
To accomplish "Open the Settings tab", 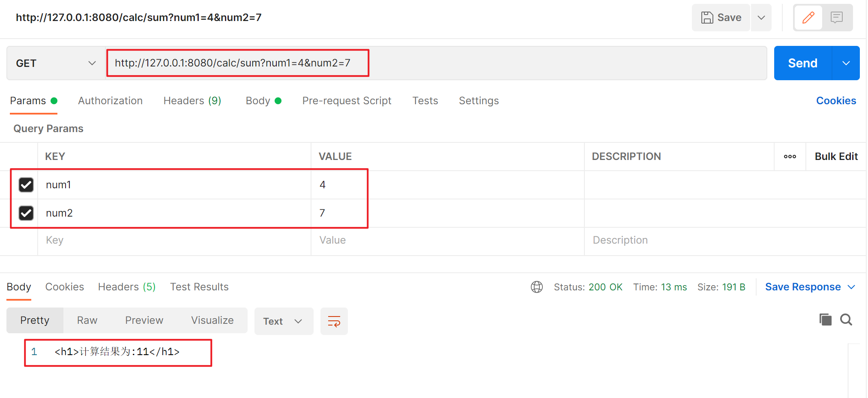I will [479, 101].
